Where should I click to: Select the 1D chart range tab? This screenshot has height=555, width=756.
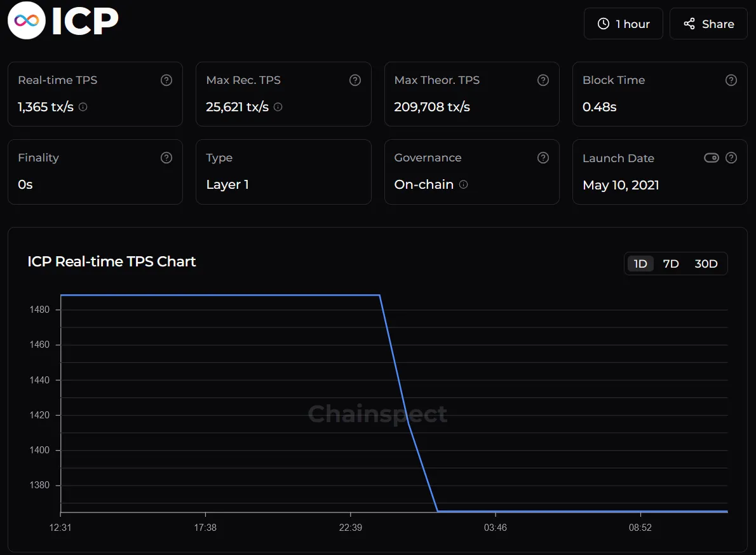click(x=640, y=263)
